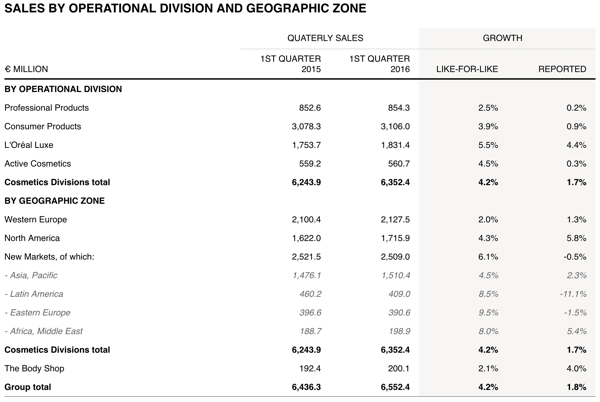Select Consumer Products like-for-like growth 3.9%
The image size is (600, 402).
(x=488, y=126)
